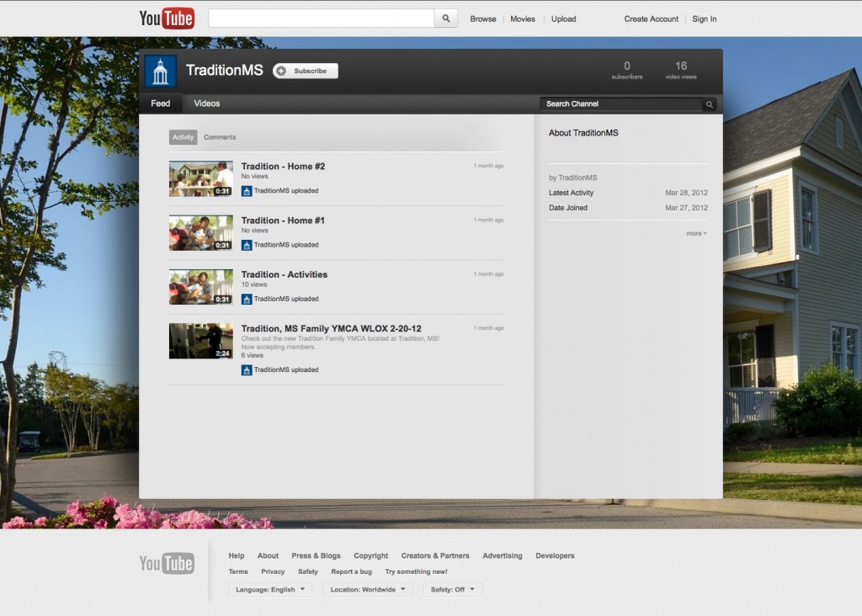Click the Developers footer link
This screenshot has width=862, height=616.
coord(555,555)
